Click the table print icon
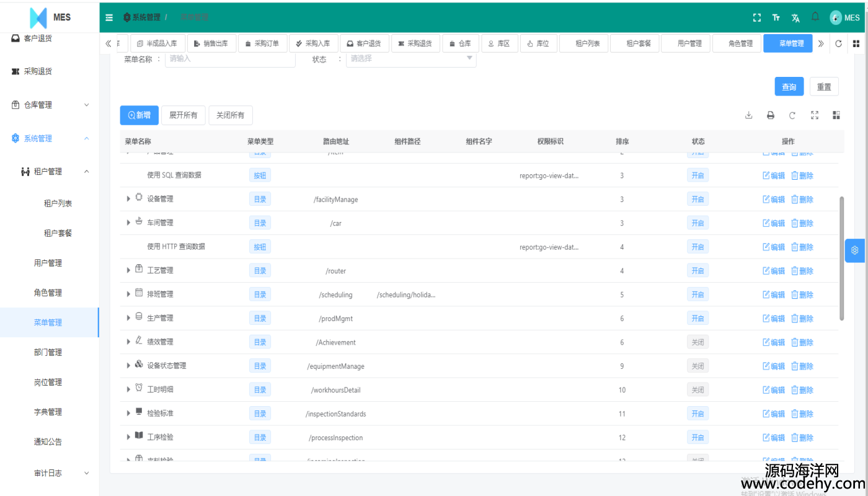This screenshot has width=868, height=496. pos(771,115)
